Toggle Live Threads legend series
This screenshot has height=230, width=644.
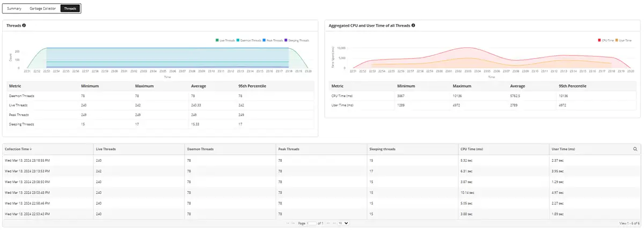[226, 40]
